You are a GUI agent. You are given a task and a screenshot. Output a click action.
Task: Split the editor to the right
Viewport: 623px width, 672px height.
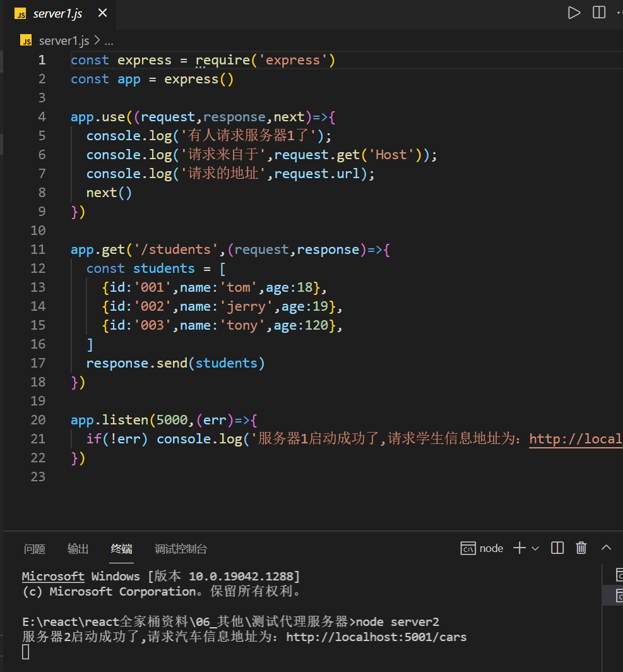[599, 13]
